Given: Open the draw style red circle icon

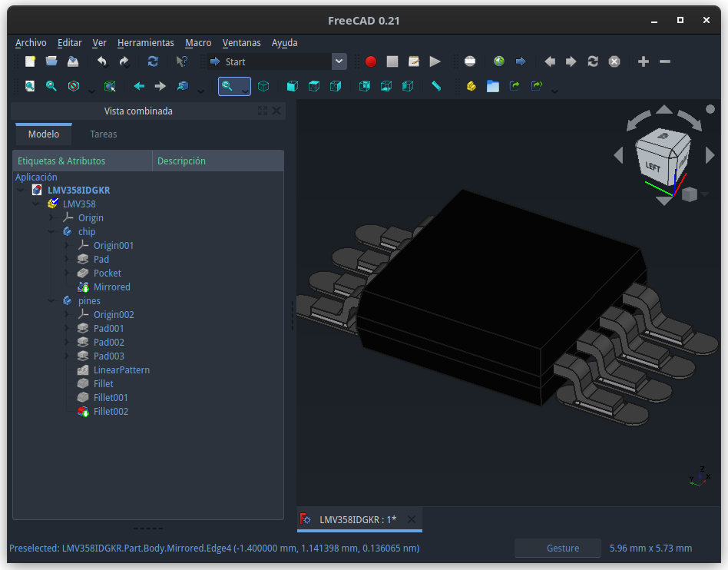Looking at the screenshot, I should pos(74,86).
